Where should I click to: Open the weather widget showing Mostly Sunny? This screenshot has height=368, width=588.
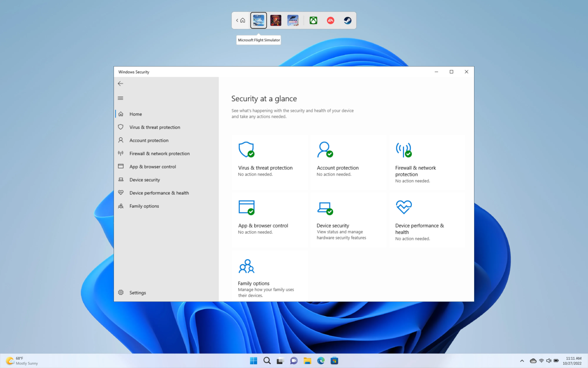pos(22,361)
